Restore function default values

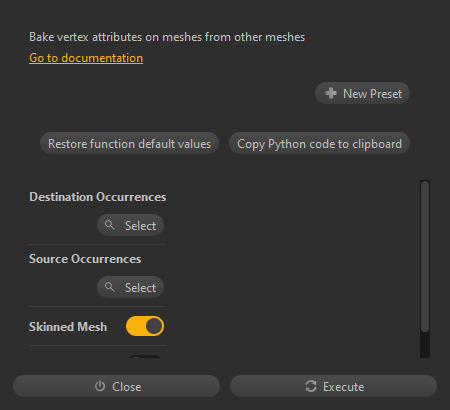(x=129, y=144)
